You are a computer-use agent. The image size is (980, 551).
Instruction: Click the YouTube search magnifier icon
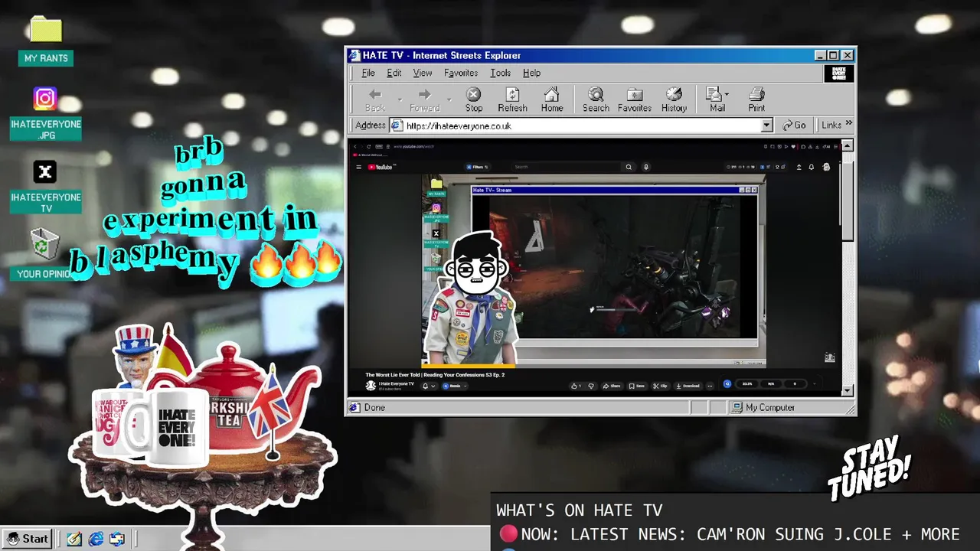point(629,167)
